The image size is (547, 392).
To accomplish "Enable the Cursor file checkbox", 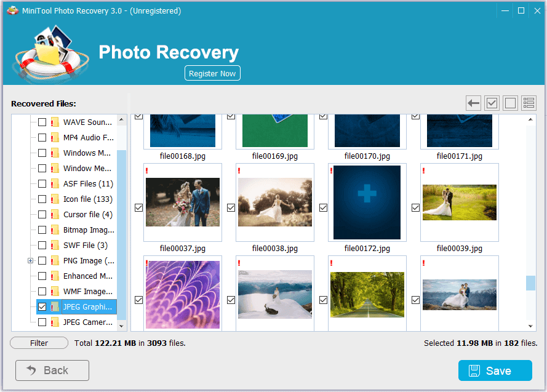I will coord(42,215).
